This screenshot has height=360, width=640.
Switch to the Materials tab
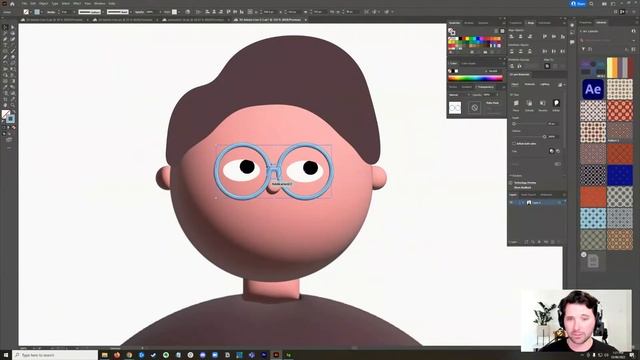pyautogui.click(x=529, y=84)
